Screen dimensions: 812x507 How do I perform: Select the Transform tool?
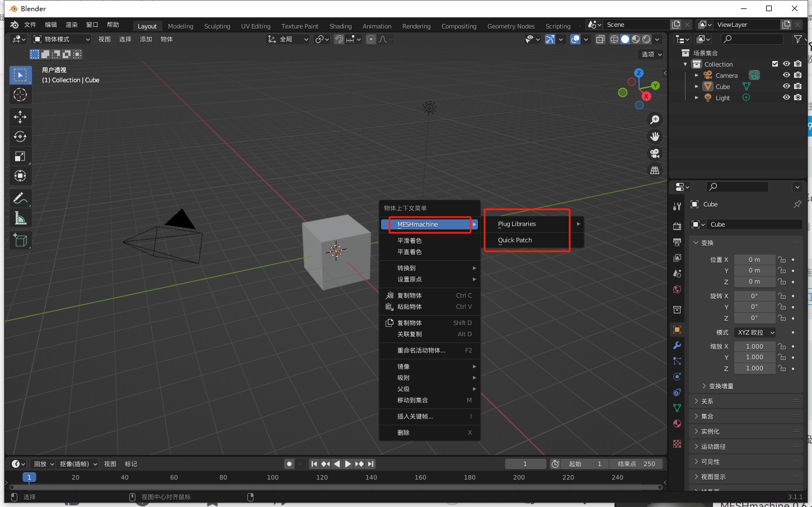(20, 176)
